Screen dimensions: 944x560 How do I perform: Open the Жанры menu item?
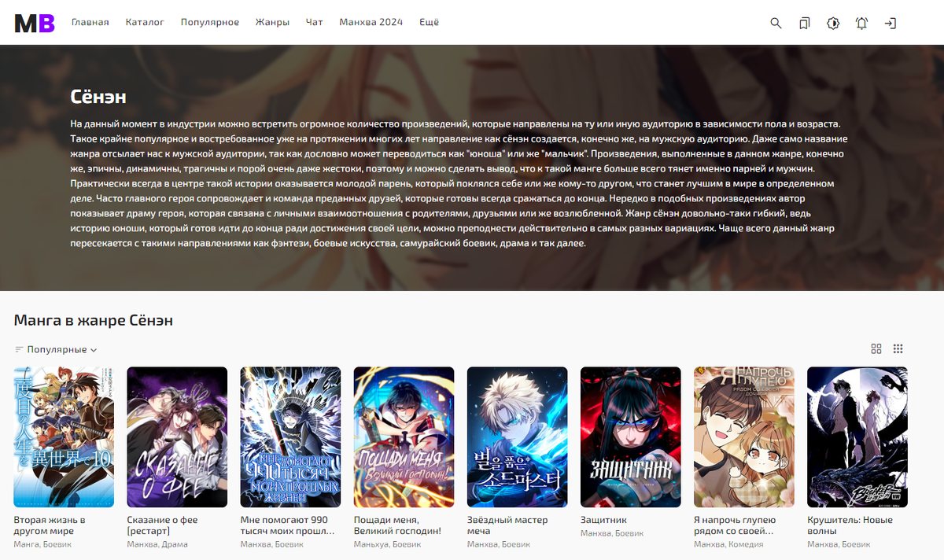[272, 23]
